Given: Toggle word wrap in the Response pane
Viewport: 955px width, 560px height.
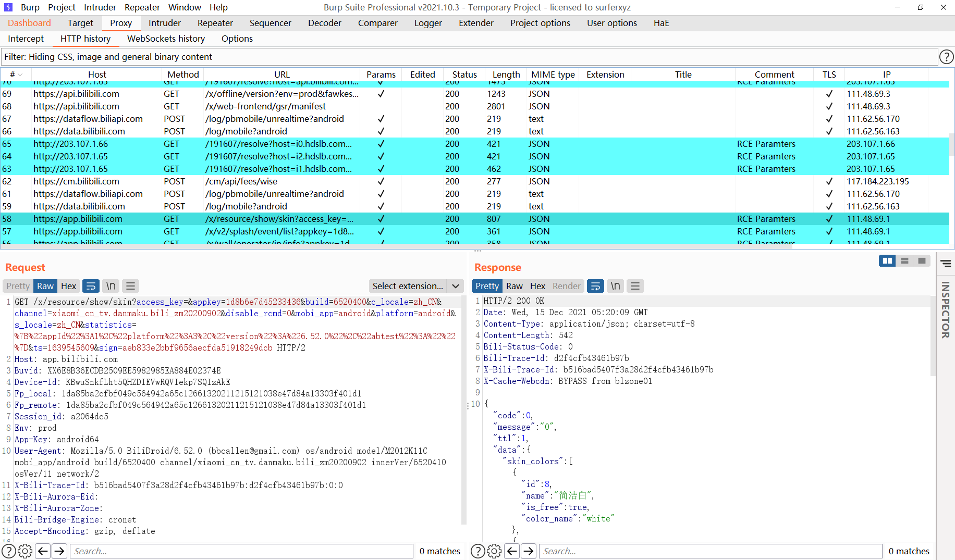Looking at the screenshot, I should 595,286.
